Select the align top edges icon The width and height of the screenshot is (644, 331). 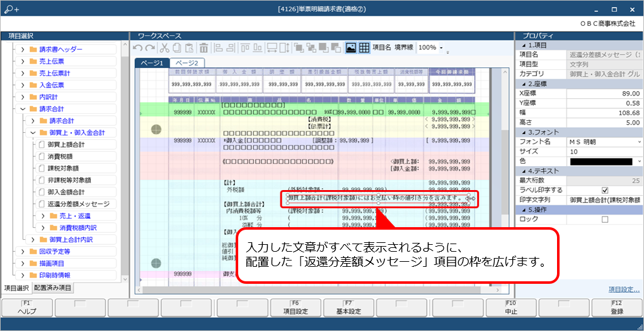tap(245, 48)
